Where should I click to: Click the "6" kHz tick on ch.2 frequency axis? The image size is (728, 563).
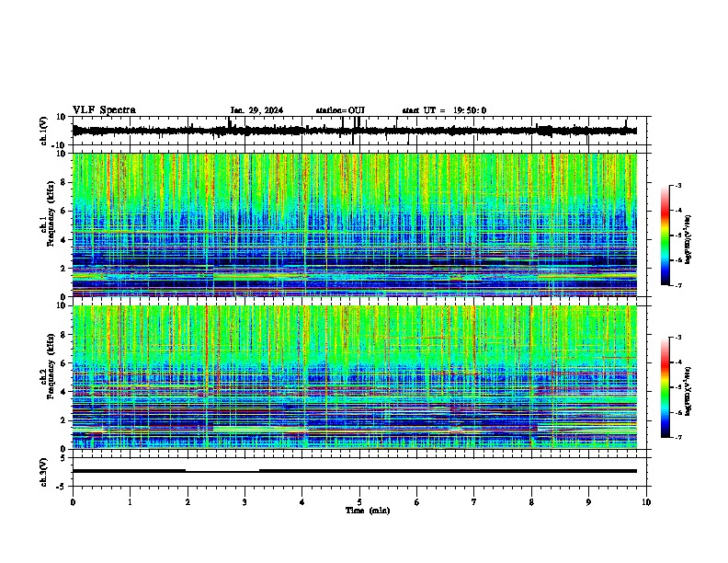63,363
